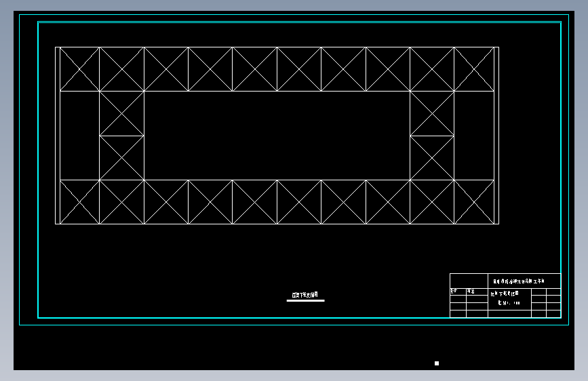Select the small white square marker below the drawing frame
This screenshot has height=381, width=588.
click(x=437, y=363)
